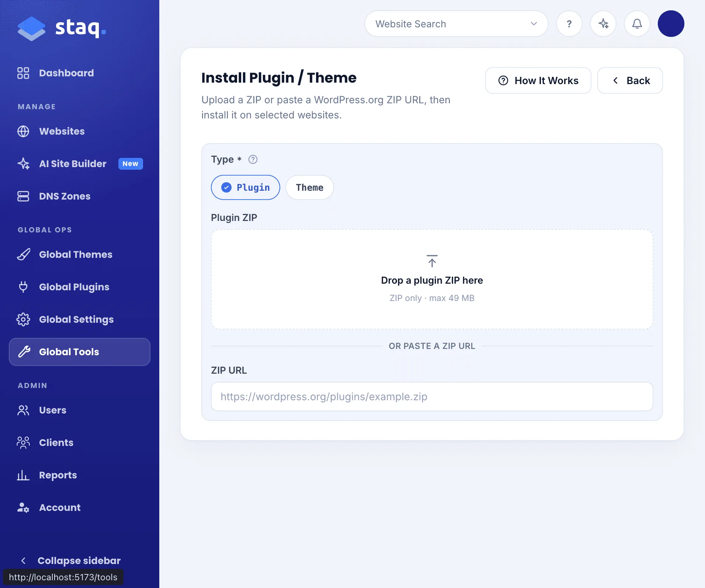Click the Global Tools wrench icon
The image size is (705, 588).
point(24,352)
